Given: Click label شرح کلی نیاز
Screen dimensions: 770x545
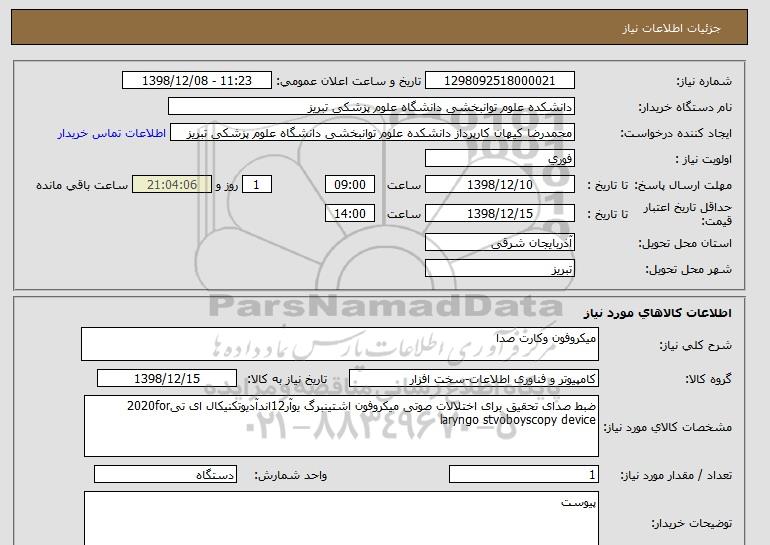Looking at the screenshot, I should pyautogui.click(x=695, y=345).
